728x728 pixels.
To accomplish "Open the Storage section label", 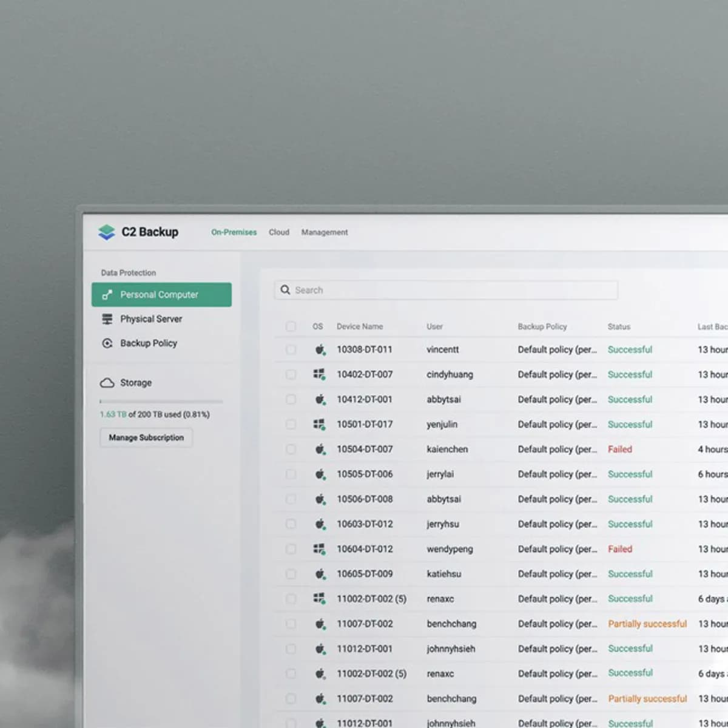I will tap(136, 383).
